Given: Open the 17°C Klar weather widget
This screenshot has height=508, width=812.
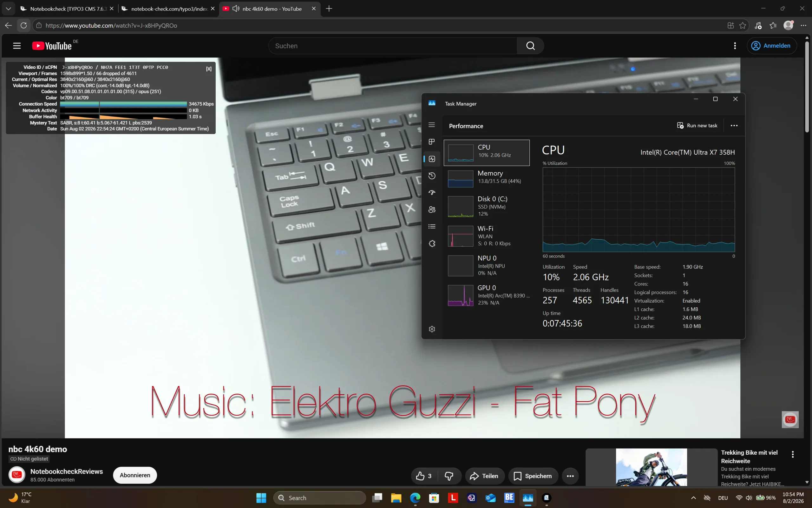Looking at the screenshot, I should [x=20, y=498].
